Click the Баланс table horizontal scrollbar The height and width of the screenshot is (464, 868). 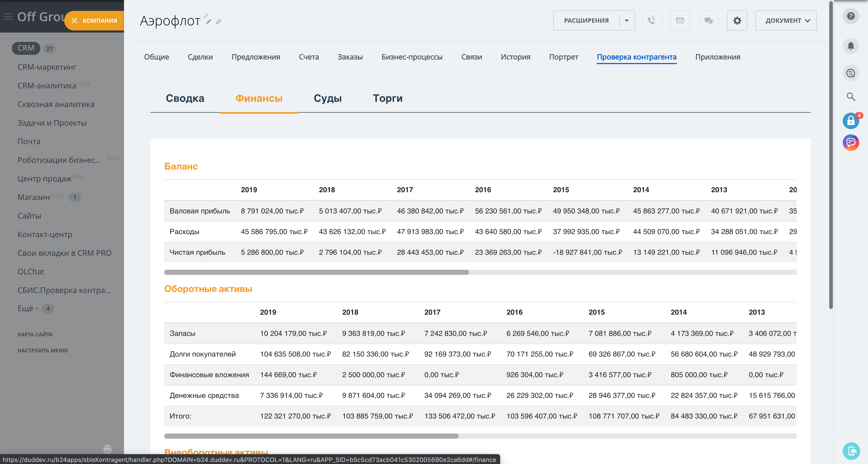(316, 272)
